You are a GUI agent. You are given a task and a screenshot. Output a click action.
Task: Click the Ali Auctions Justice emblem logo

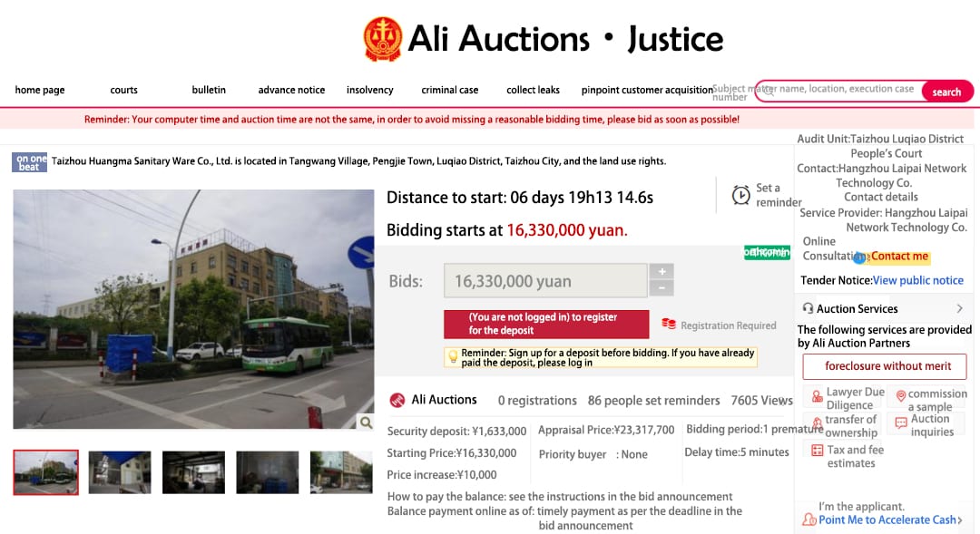pos(383,39)
